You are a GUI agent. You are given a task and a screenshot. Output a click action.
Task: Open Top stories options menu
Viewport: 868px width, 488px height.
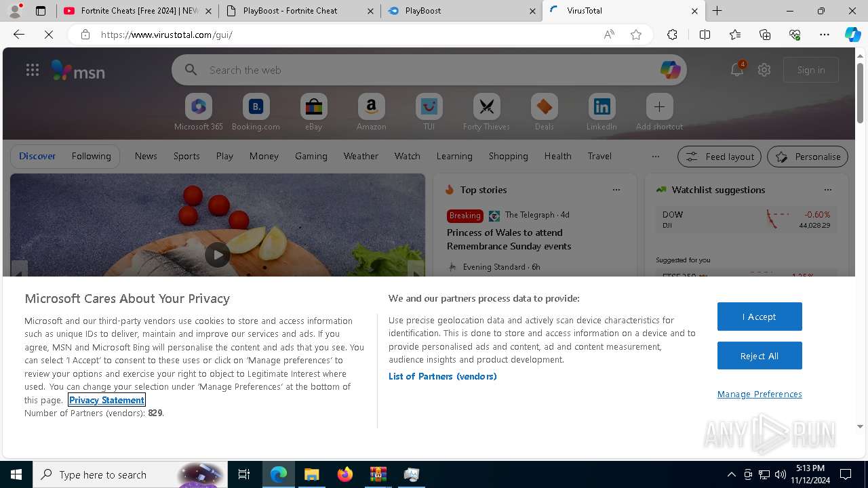[x=616, y=190]
